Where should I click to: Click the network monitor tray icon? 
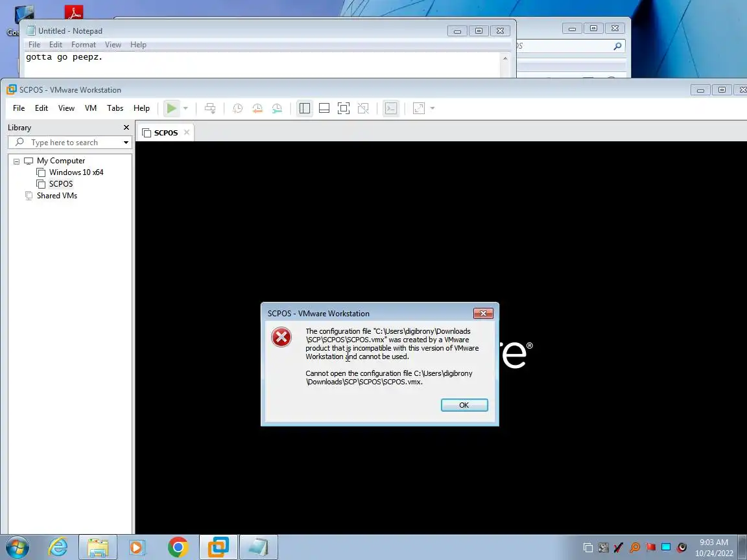point(666,547)
